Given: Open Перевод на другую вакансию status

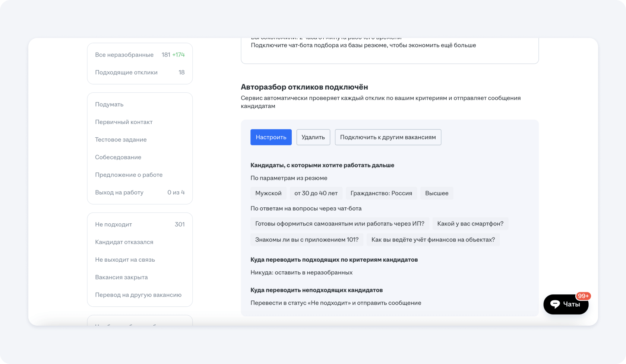Looking at the screenshot, I should [x=138, y=295].
